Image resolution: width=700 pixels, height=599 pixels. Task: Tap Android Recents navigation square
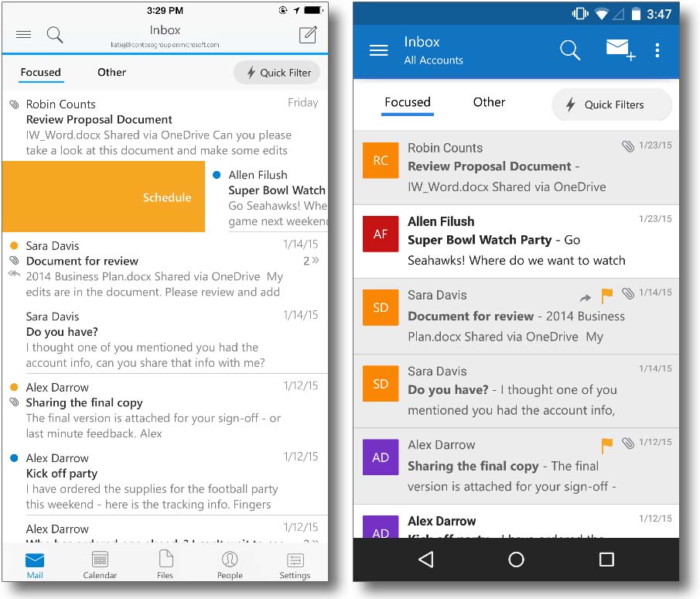point(606,560)
